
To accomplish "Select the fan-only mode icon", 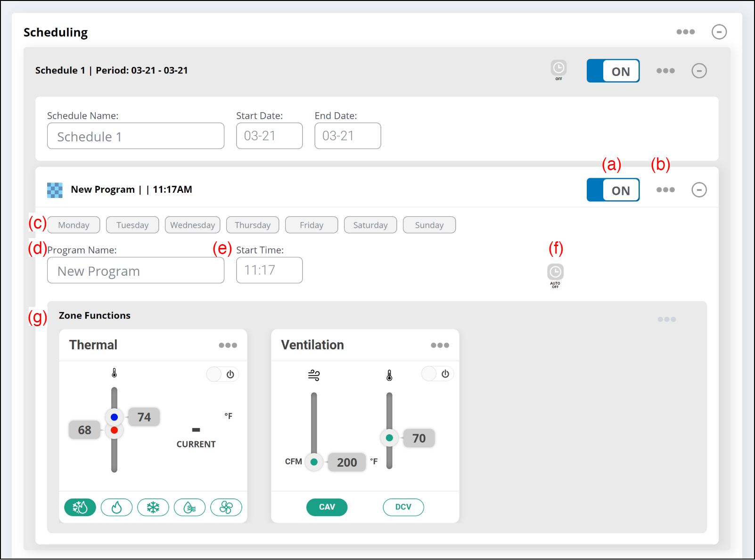I will click(226, 507).
